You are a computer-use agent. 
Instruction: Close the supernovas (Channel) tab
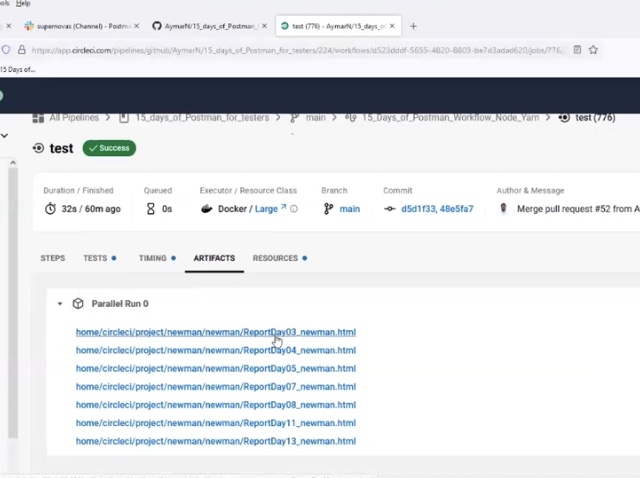(x=137, y=26)
